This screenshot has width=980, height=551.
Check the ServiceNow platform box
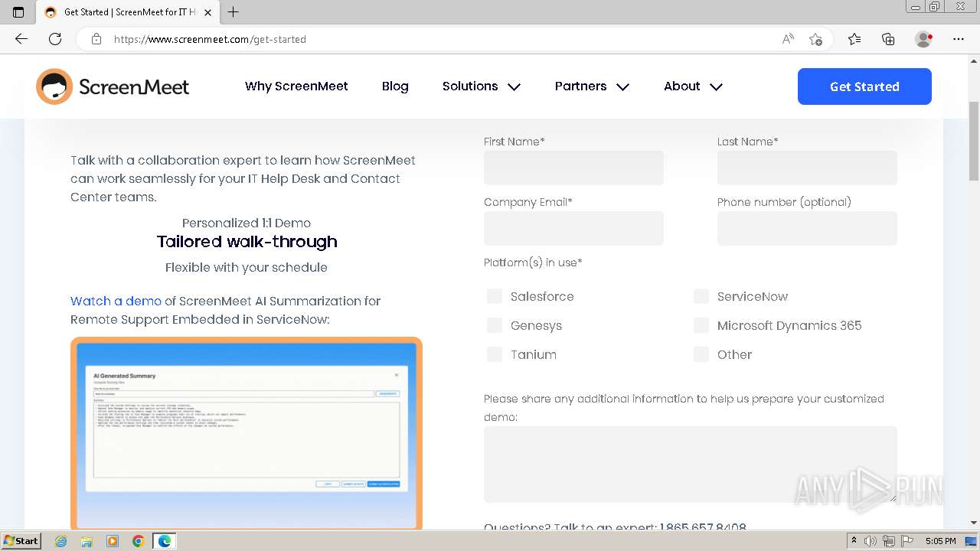coord(701,296)
